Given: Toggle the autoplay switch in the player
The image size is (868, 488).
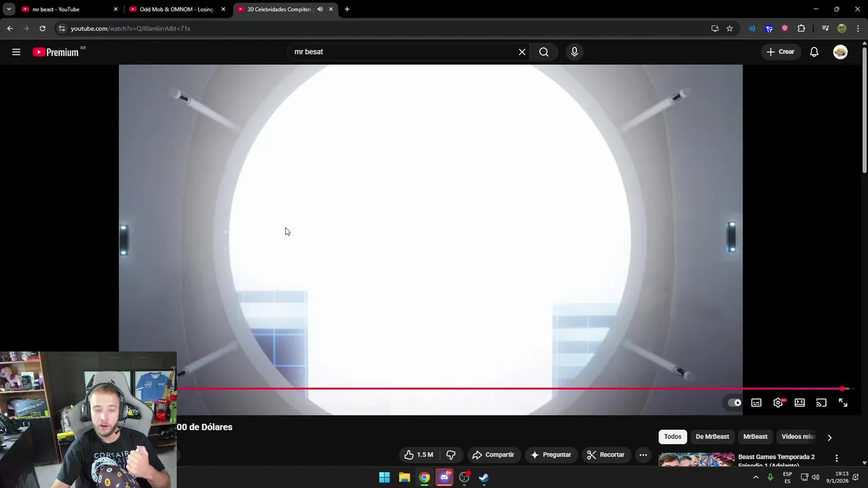Looking at the screenshot, I should [734, 403].
